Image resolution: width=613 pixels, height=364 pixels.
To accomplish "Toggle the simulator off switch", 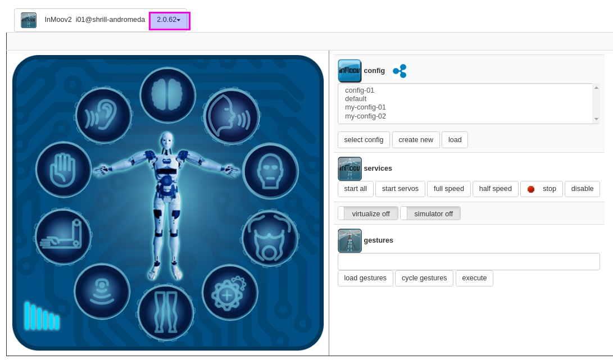I will pos(430,213).
